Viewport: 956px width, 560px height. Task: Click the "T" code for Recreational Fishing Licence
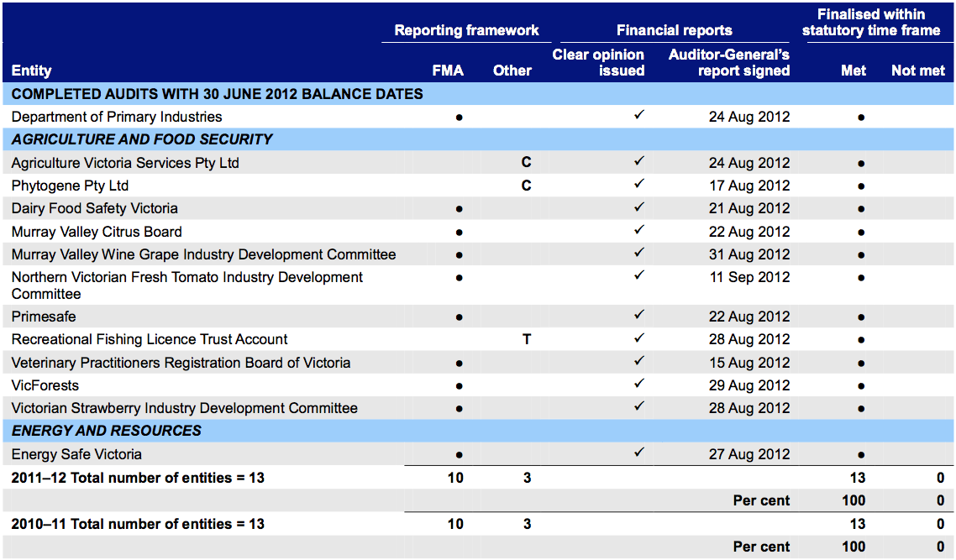[527, 339]
